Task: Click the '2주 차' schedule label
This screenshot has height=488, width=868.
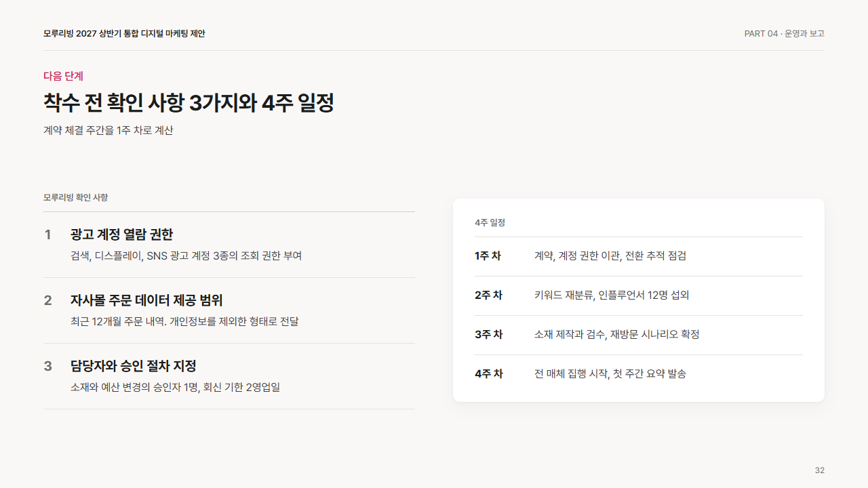Action: click(488, 296)
